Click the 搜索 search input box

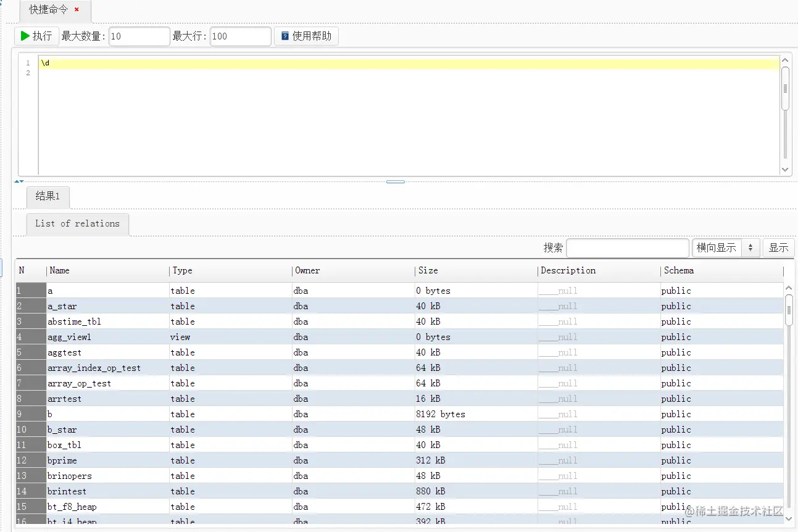(628, 247)
